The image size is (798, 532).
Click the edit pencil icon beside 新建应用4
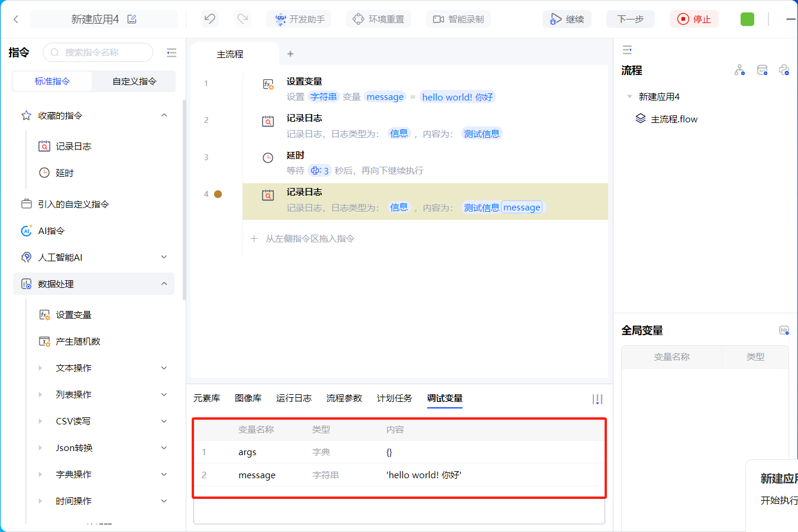coord(132,19)
